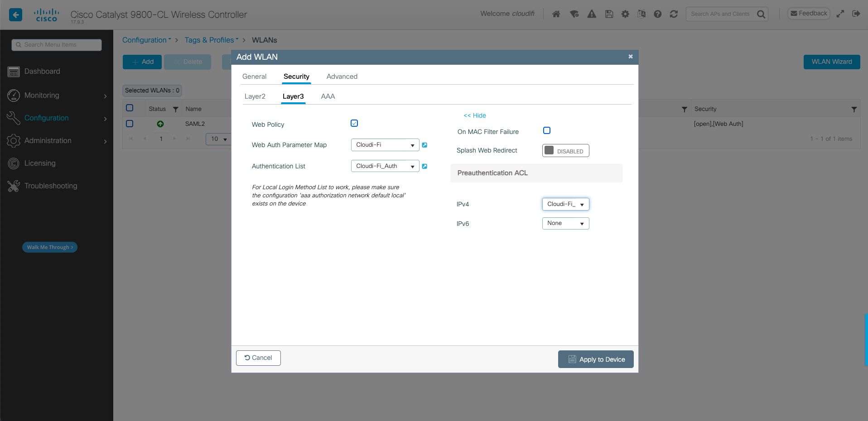Click the logout icon
Image resolution: width=868 pixels, height=421 pixels.
coord(856,14)
